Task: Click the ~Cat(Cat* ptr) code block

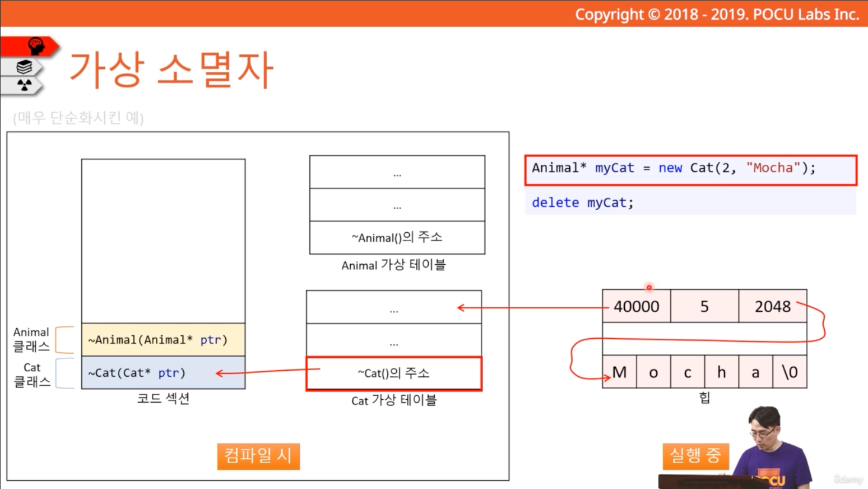Action: coord(163,373)
